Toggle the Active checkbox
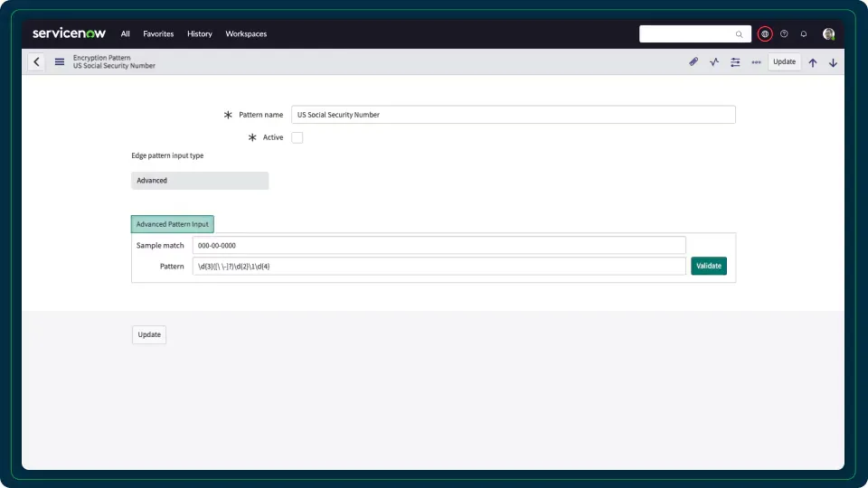The width and height of the screenshot is (868, 488). point(297,137)
